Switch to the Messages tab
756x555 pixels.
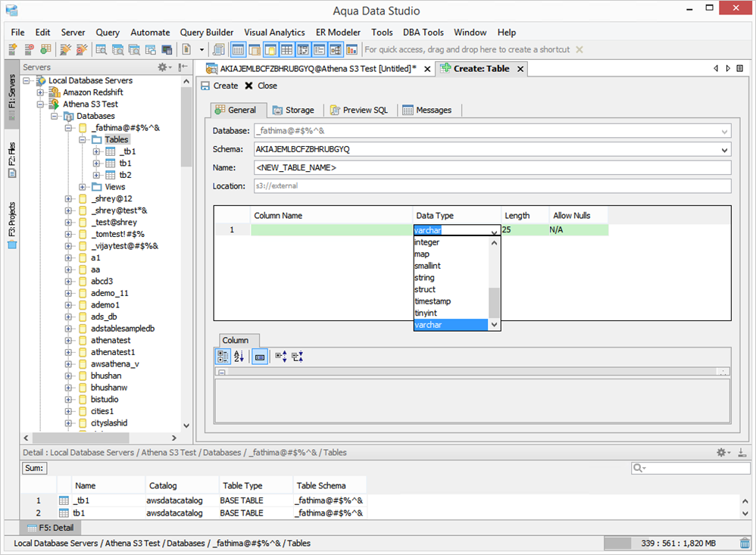(x=427, y=111)
